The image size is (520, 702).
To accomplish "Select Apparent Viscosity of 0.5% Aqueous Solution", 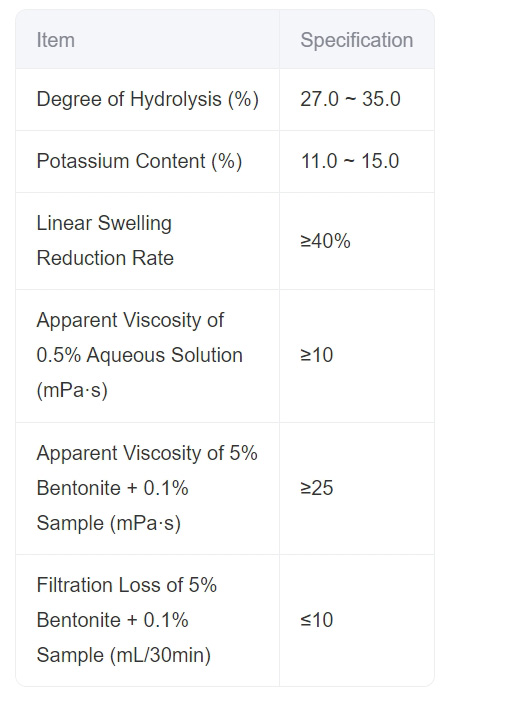I will click(x=147, y=355).
